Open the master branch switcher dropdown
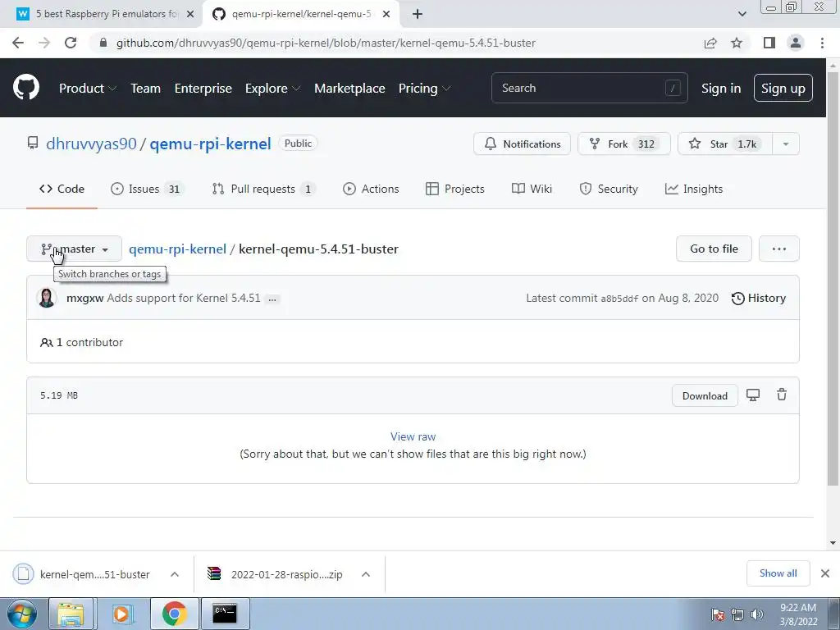 coord(74,249)
